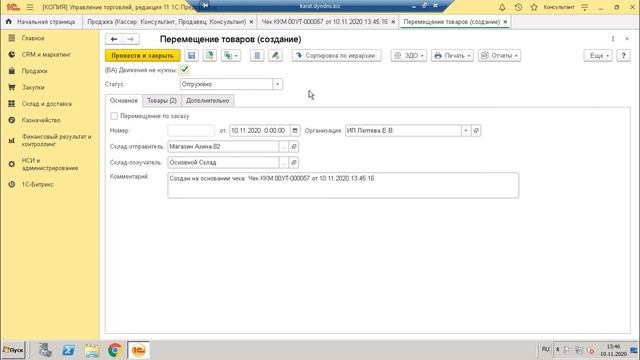Go back with the left arrow button
This screenshot has width=640, height=360.
tap(114, 39)
